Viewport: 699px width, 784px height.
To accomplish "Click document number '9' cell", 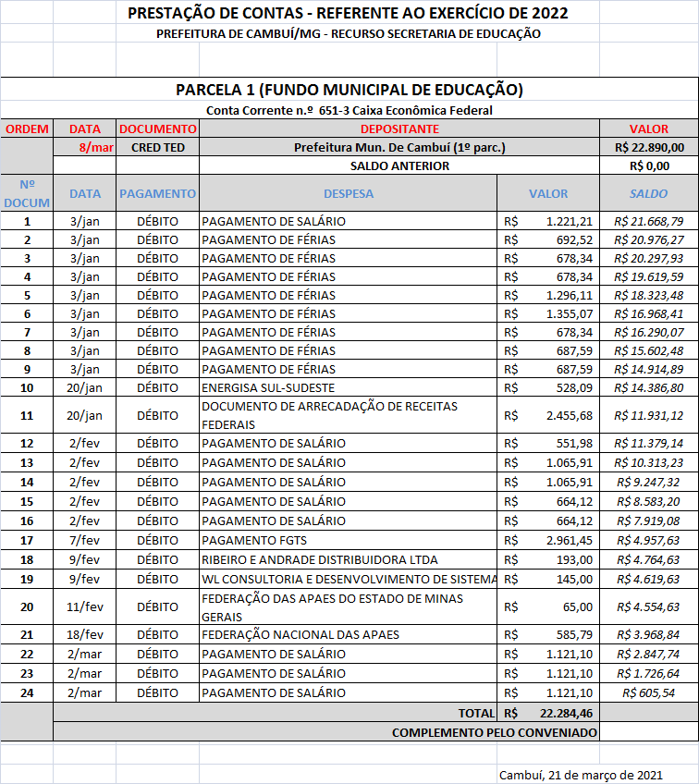I will [x=27, y=369].
